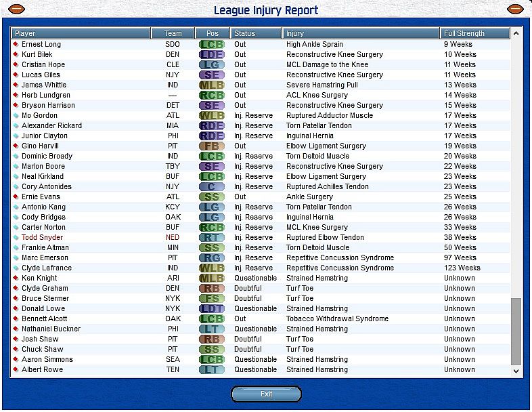Image resolution: width=532 pixels, height=412 pixels.
Task: Click the LCB position badge for Ernest Long
Action: 212,44
